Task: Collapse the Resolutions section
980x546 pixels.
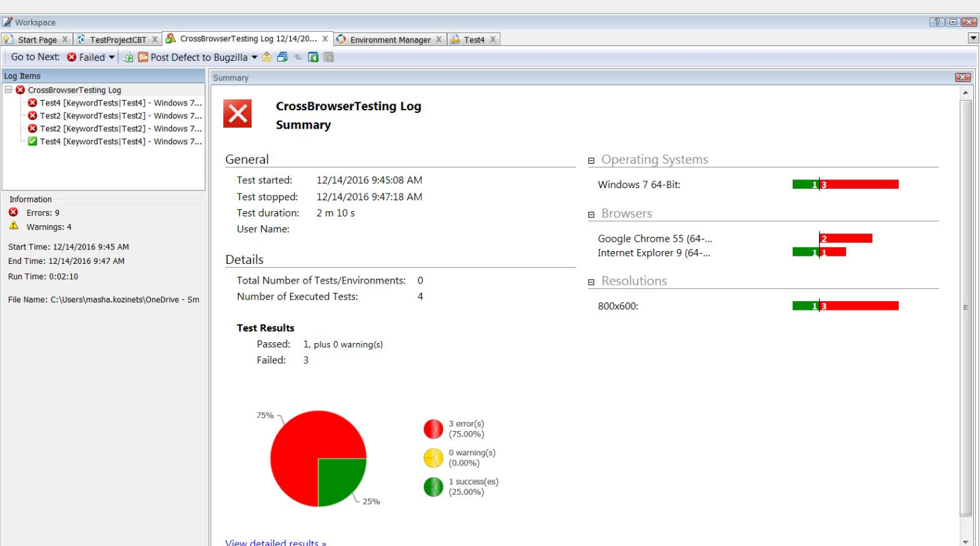Action: (x=591, y=282)
